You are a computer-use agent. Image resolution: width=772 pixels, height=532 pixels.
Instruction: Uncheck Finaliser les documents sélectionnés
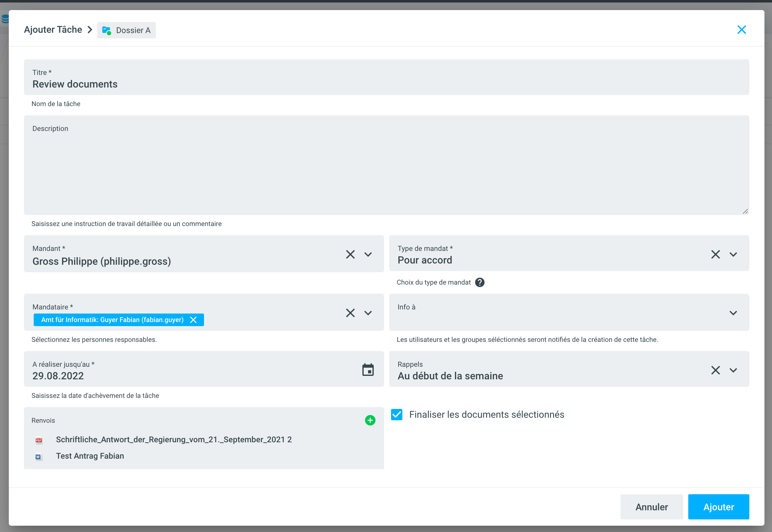click(x=396, y=414)
